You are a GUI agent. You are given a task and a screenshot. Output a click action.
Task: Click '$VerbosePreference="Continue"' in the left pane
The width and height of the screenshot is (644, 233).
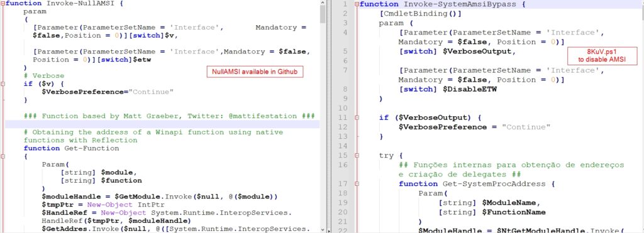pyautogui.click(x=108, y=92)
